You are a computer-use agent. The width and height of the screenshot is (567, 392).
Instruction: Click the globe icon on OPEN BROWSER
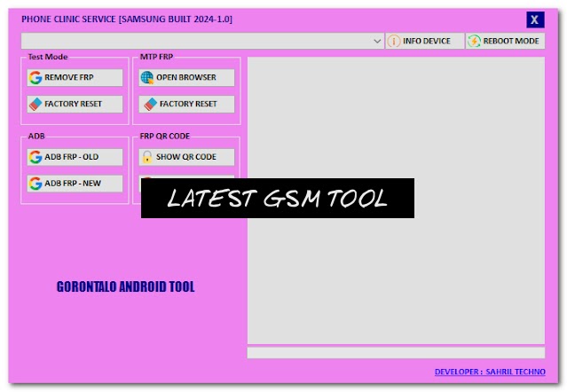147,77
